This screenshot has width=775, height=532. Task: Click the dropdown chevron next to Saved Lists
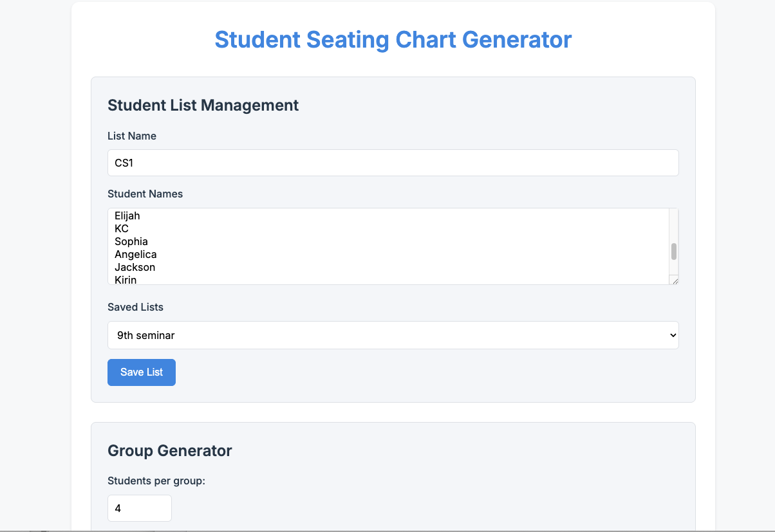671,335
